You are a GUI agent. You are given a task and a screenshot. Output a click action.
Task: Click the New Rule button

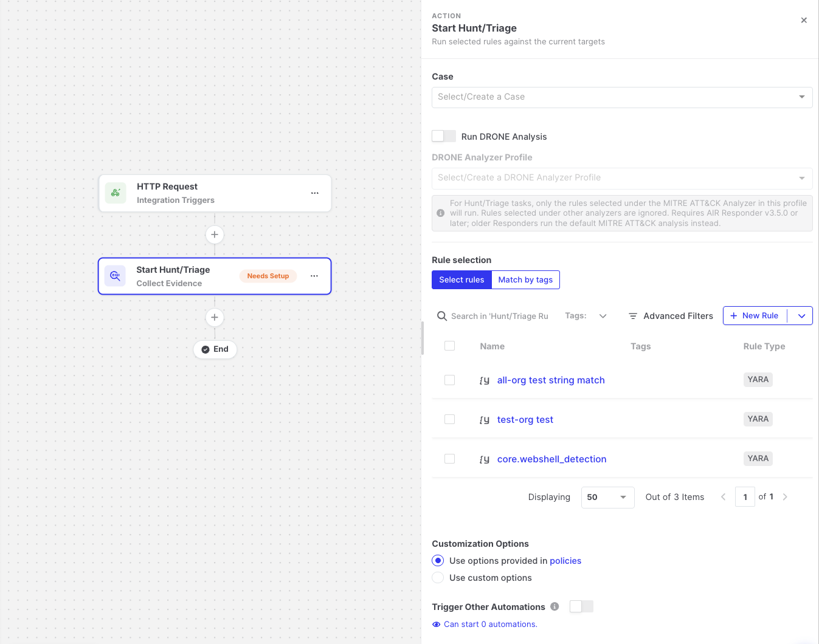coord(755,316)
